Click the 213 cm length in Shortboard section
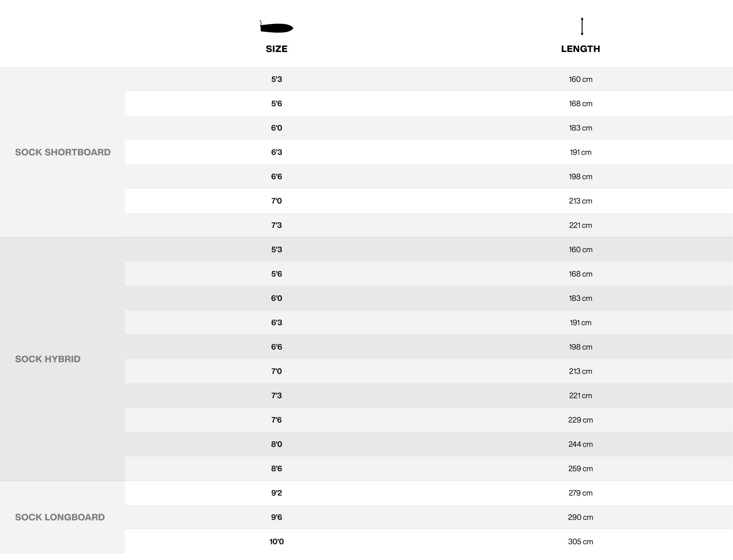The width and height of the screenshot is (733, 560). [580, 201]
